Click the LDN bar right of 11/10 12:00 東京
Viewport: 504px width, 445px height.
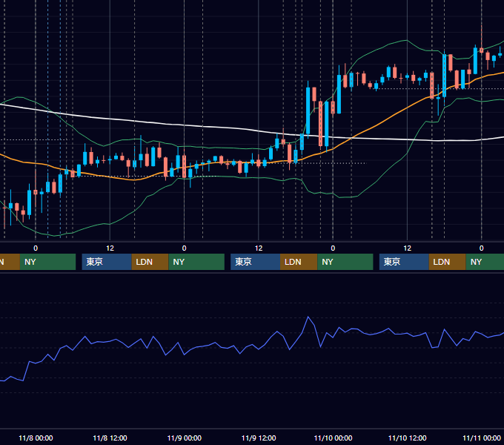pos(448,262)
